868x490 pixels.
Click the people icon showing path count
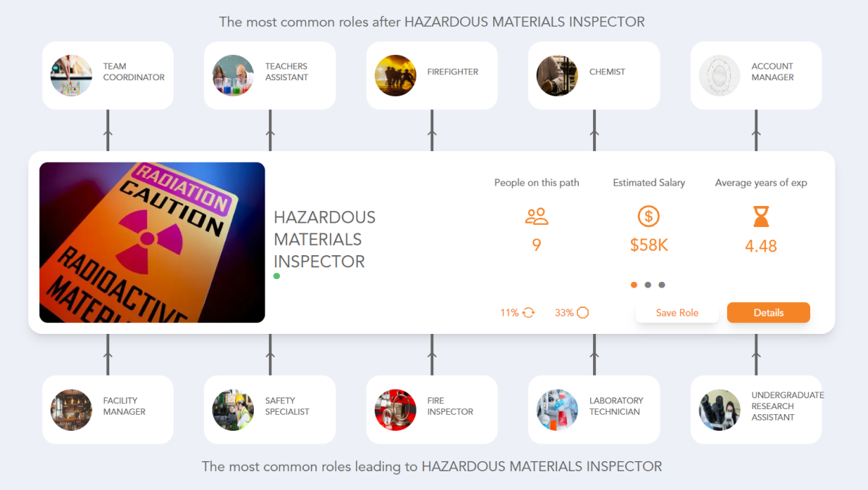[x=536, y=215]
